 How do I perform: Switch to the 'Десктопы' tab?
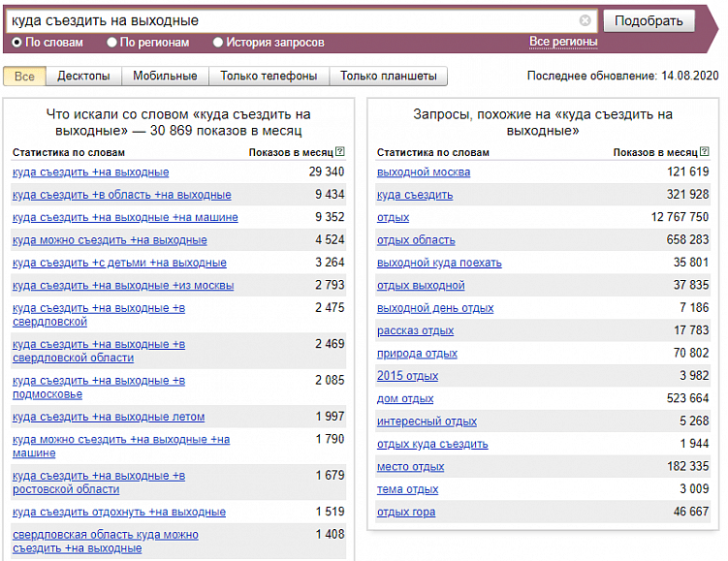point(83,76)
